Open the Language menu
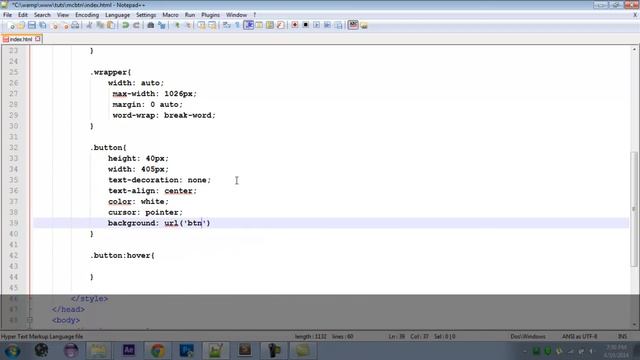Image resolution: width=640 pixels, height=360 pixels. pos(117,15)
